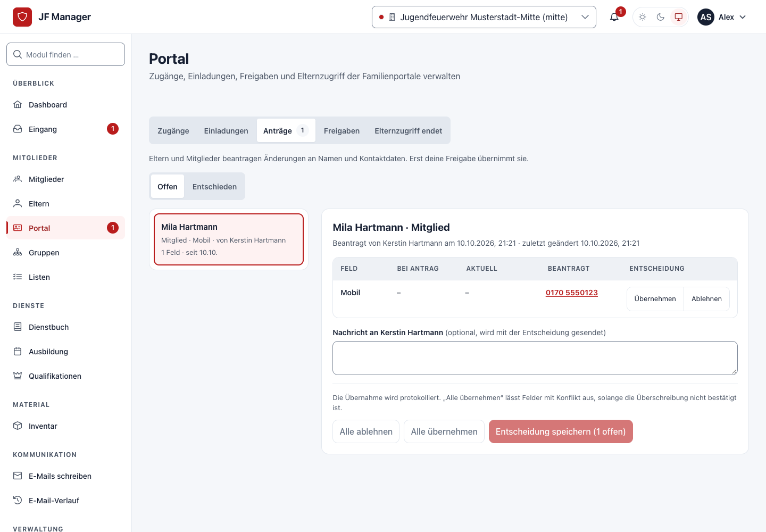The height and width of the screenshot is (532, 766).
Task: Open Ausbildung calendar module
Action: pos(65,352)
